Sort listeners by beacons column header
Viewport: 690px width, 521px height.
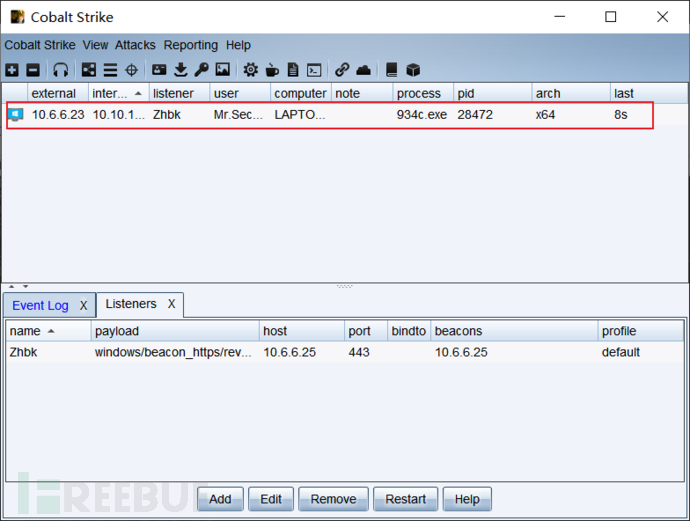click(x=514, y=331)
